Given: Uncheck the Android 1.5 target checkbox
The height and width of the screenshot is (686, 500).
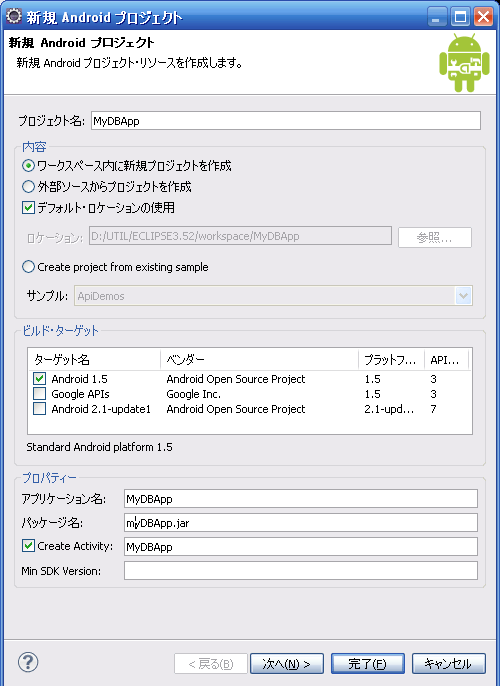Looking at the screenshot, I should pyautogui.click(x=39, y=378).
